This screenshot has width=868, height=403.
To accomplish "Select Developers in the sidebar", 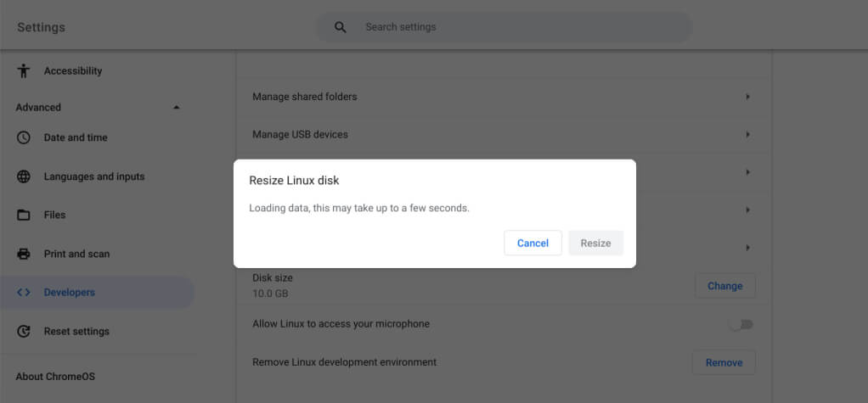I will [70, 293].
